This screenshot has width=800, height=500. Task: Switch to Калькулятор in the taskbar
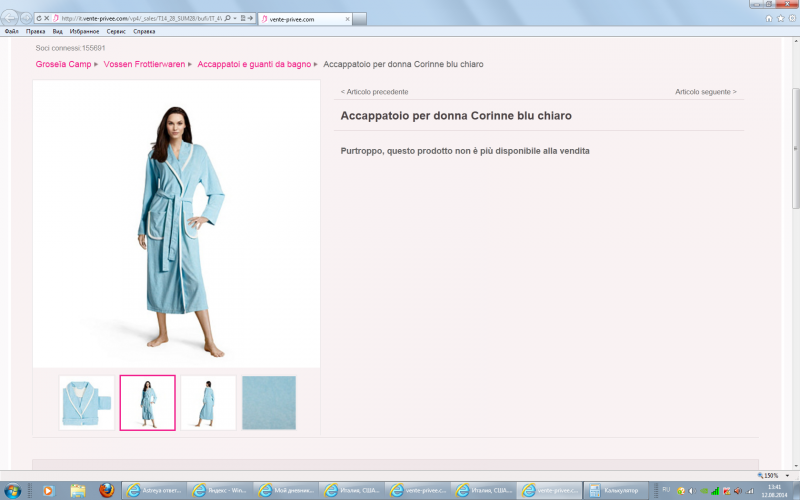click(616, 491)
